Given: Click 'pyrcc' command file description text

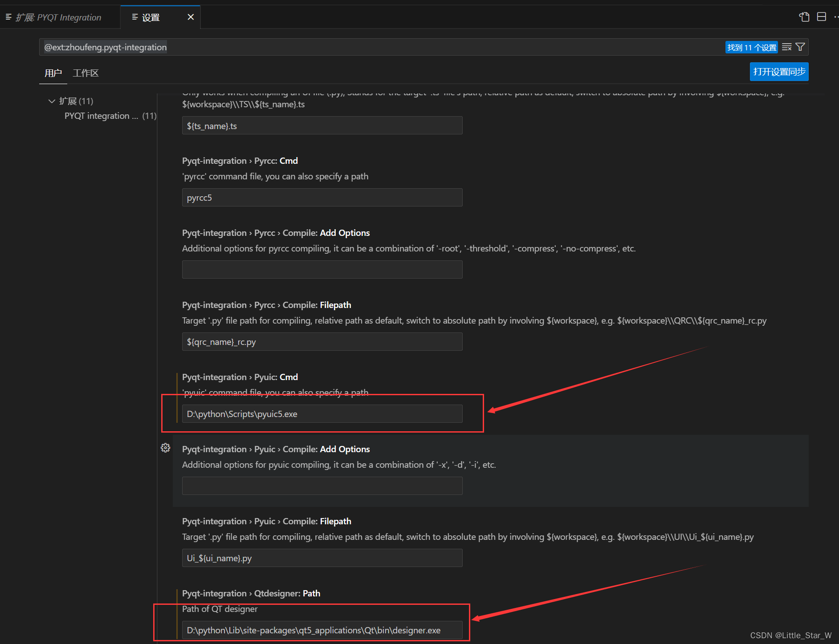Looking at the screenshot, I should 275,176.
